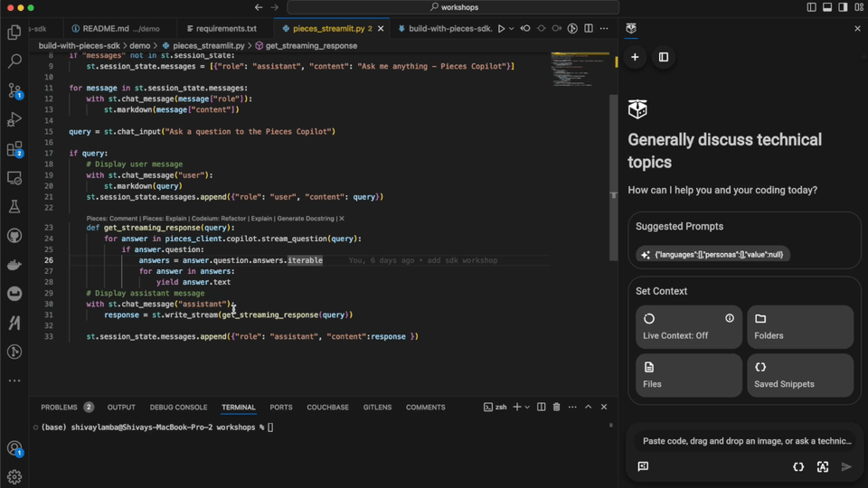This screenshot has width=868, height=488.
Task: Insert code snippet braces icon in chat
Action: tap(798, 467)
